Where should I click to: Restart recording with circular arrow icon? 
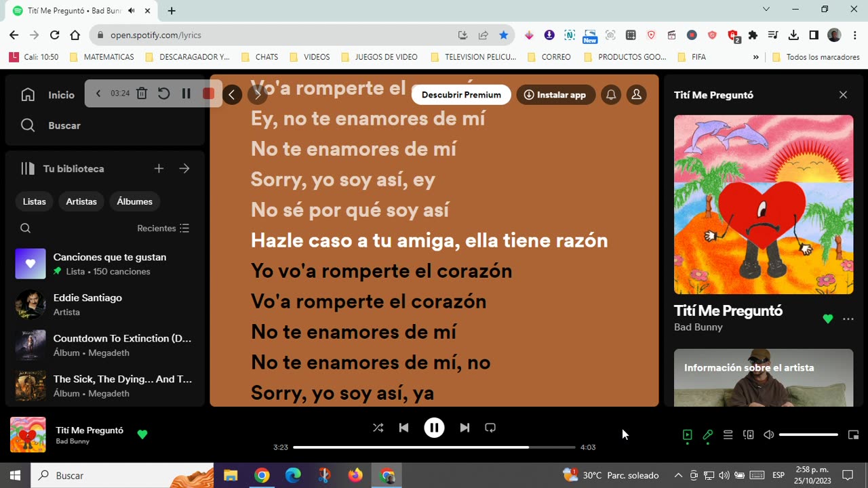(x=164, y=94)
